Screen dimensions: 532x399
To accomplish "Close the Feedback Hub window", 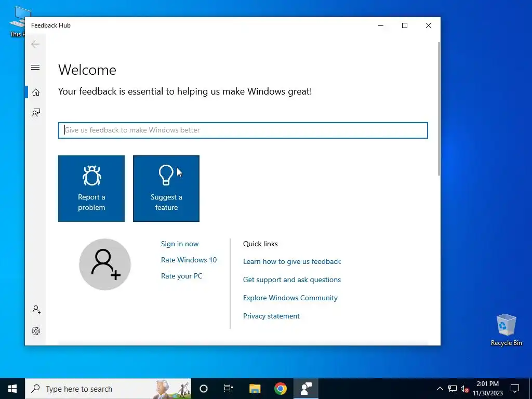I will pos(429,25).
